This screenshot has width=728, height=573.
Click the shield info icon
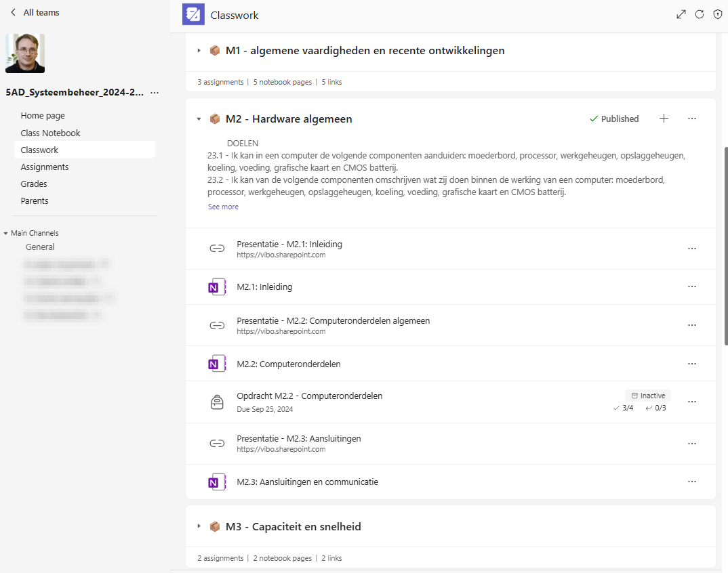(718, 14)
